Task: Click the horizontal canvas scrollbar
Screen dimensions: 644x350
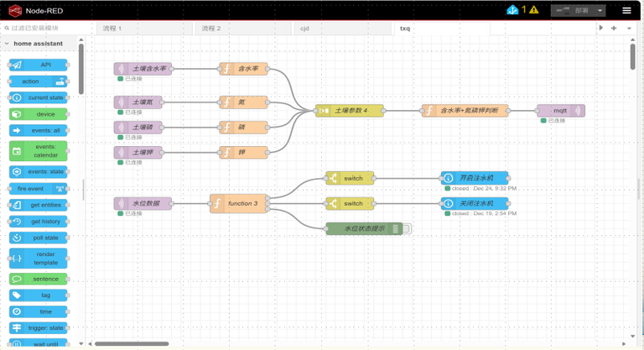Action: tap(132, 344)
